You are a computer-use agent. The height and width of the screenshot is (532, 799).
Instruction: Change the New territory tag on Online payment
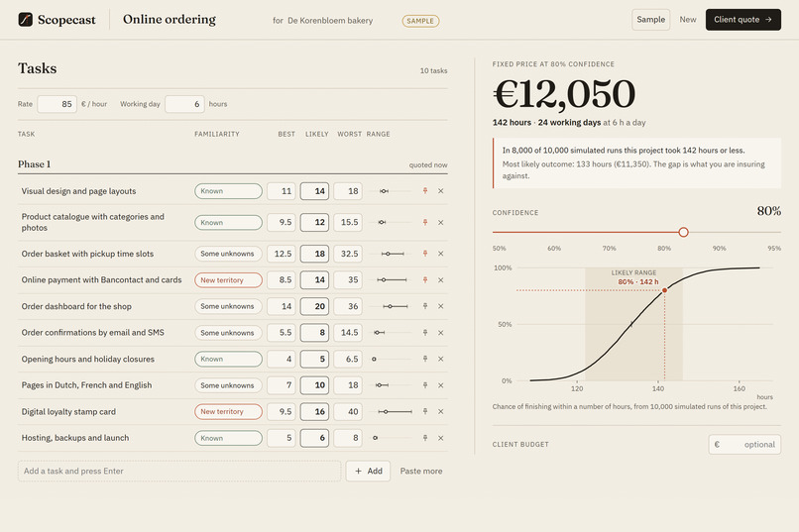coord(228,280)
